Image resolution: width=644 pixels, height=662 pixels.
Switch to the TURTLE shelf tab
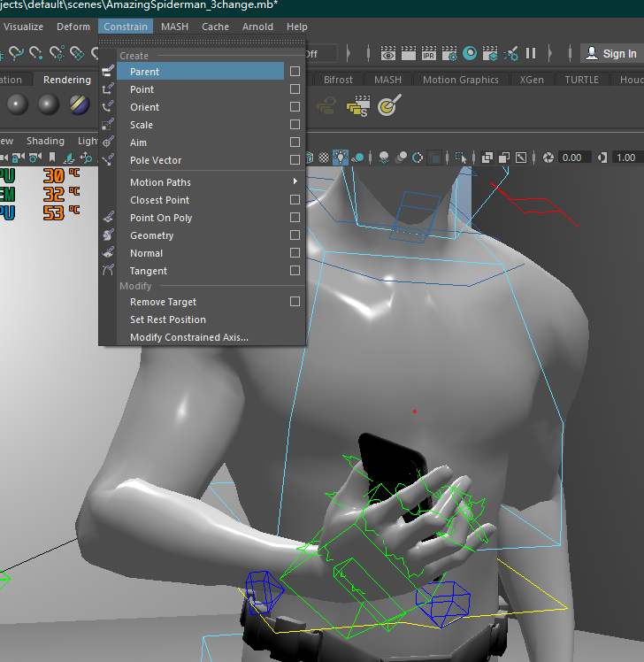click(581, 80)
